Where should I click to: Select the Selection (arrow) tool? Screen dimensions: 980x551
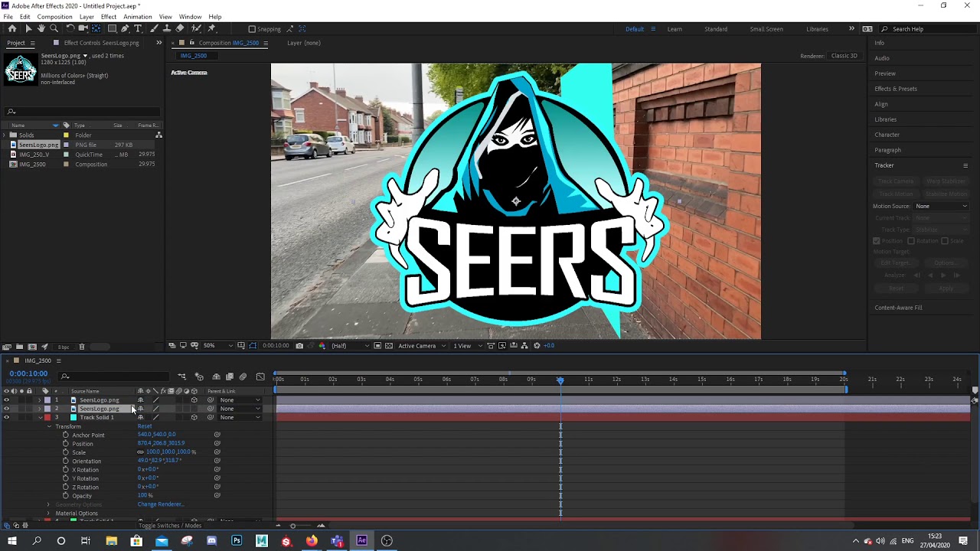coord(28,28)
